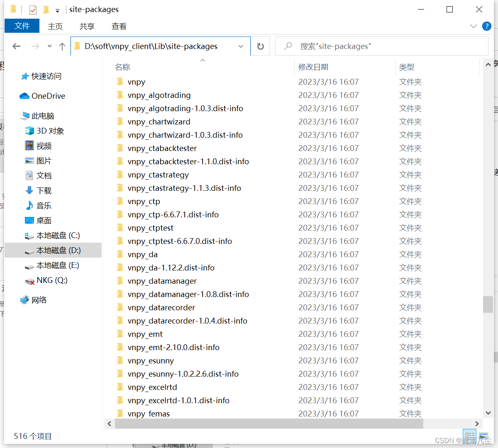This screenshot has height=448, width=498.
Task: Select vnpy_emt folder icon
Action: point(120,334)
